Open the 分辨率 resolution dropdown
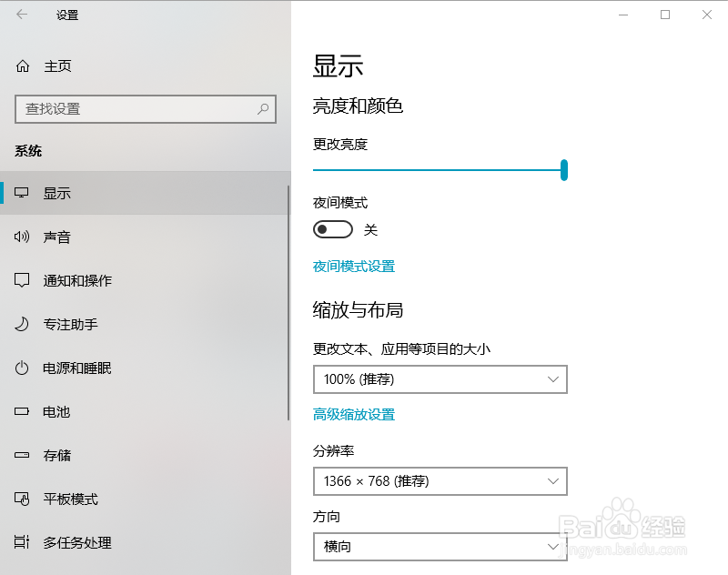The height and width of the screenshot is (575, 728). tap(440, 481)
